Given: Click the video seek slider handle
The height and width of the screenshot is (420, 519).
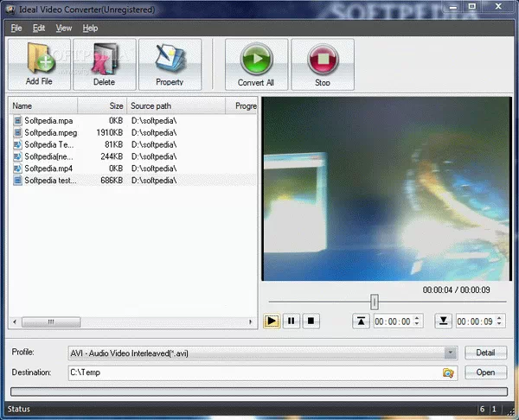Looking at the screenshot, I should (375, 302).
